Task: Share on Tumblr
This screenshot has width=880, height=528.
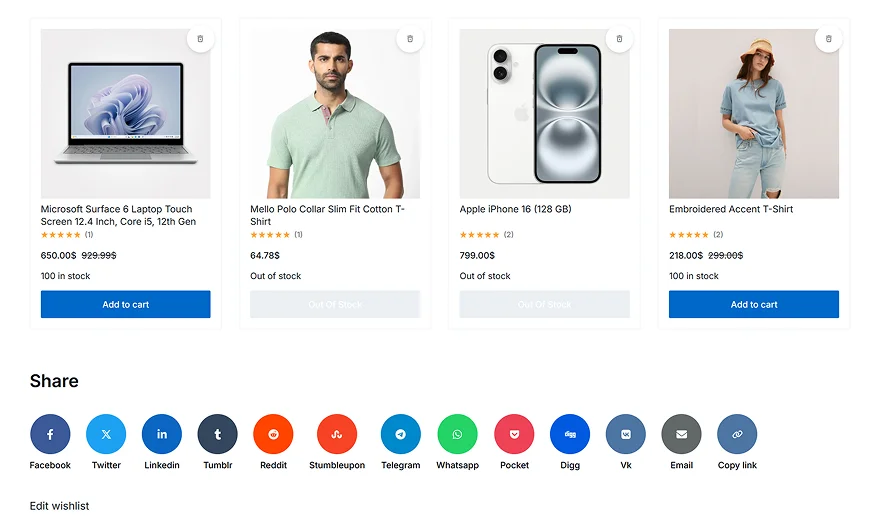Action: pos(218,435)
